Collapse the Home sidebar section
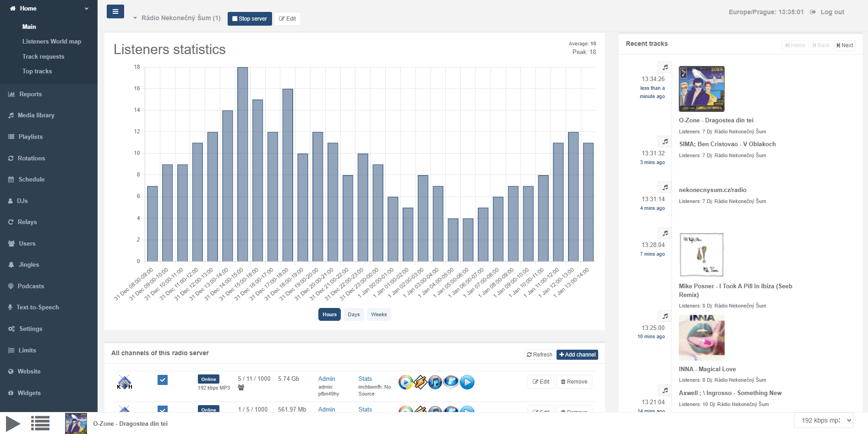 (87, 9)
